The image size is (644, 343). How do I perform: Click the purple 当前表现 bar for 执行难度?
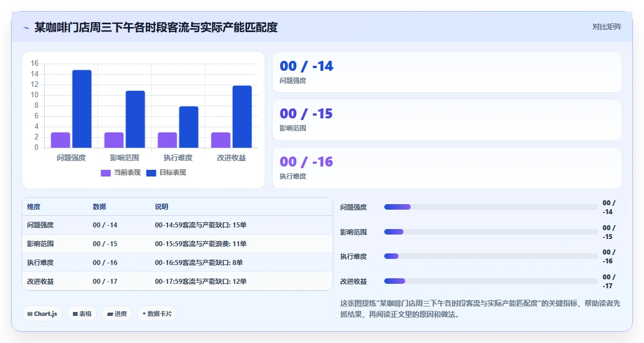pyautogui.click(x=167, y=140)
